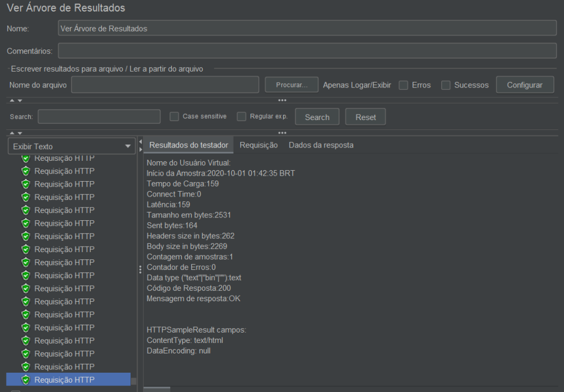Click the 'Data type ("text"|"bin"|""):text' line
This screenshot has height=392, width=564.
pos(194,277)
